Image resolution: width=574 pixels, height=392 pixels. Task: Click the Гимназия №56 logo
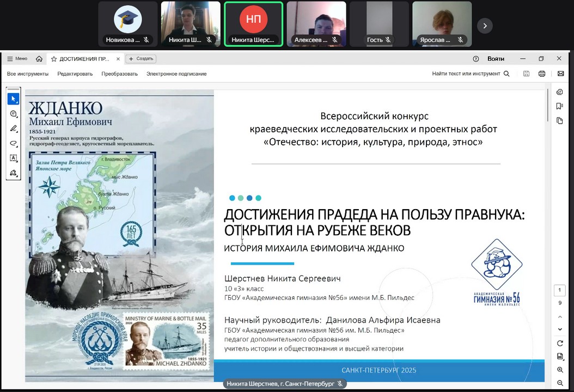(496, 273)
